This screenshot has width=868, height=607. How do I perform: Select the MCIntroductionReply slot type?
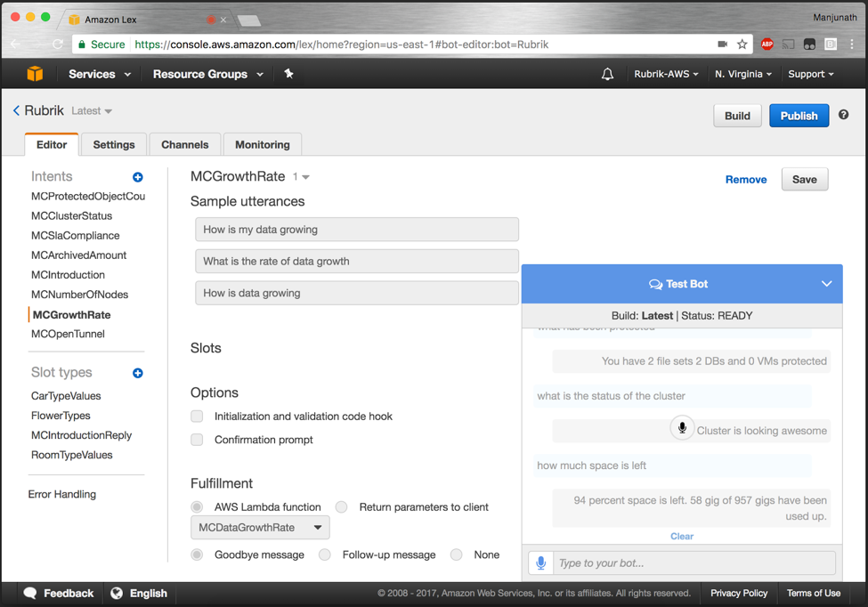click(x=81, y=435)
